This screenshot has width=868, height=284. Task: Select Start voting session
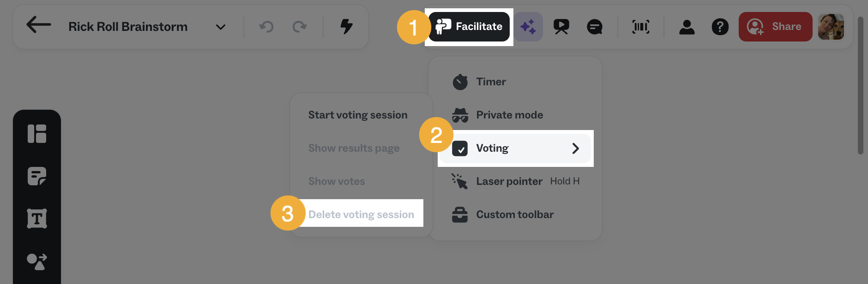[x=358, y=114]
